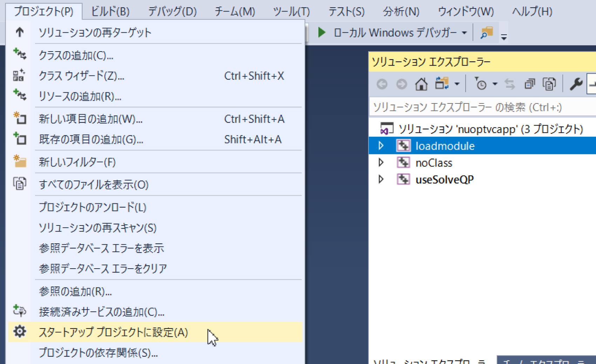Click the wrench Properties icon
Viewport: 596px width, 364px height.
(x=576, y=84)
